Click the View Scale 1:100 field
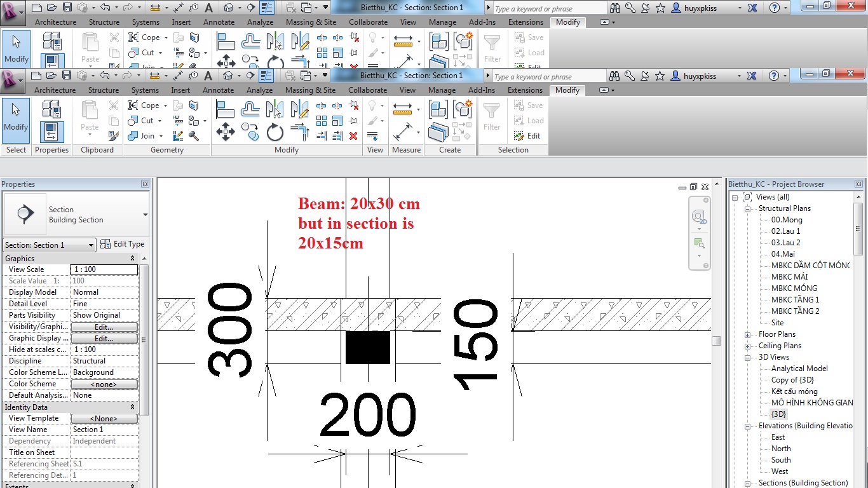The height and width of the screenshot is (488, 868). pyautogui.click(x=104, y=269)
